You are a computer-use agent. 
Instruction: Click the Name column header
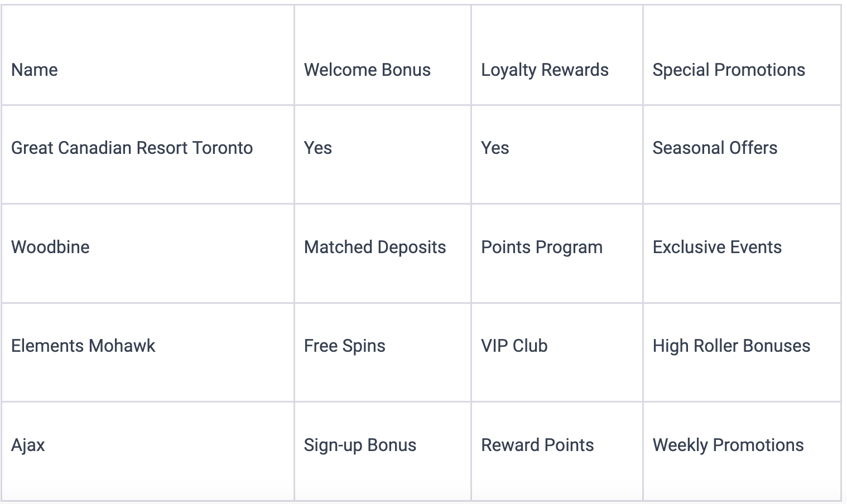pyautogui.click(x=35, y=70)
